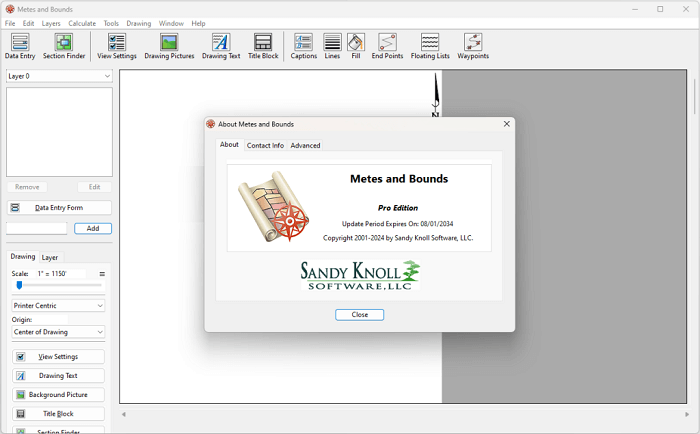Click the text field beside Add button
Viewport: 700px width, 434px height.
[x=37, y=228]
